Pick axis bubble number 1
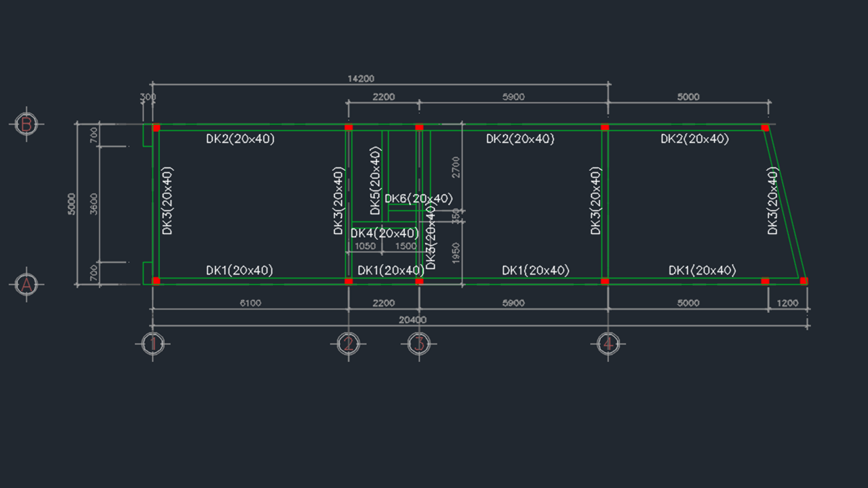This screenshot has height=488, width=868. 153,344
